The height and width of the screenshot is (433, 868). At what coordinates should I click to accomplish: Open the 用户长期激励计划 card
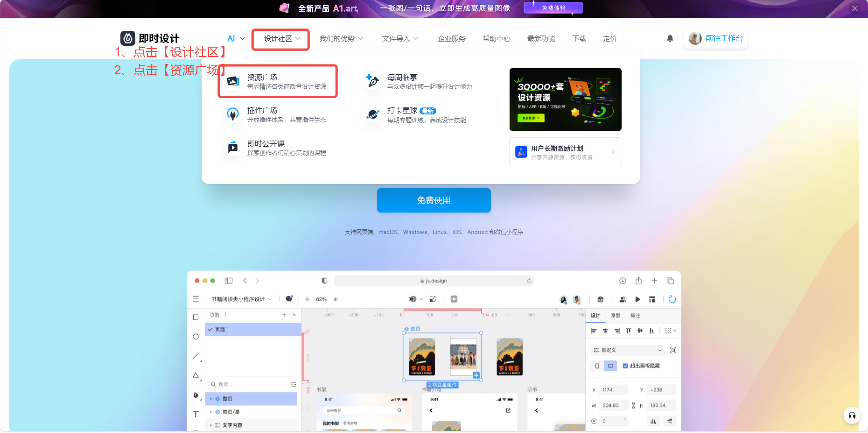tap(565, 152)
